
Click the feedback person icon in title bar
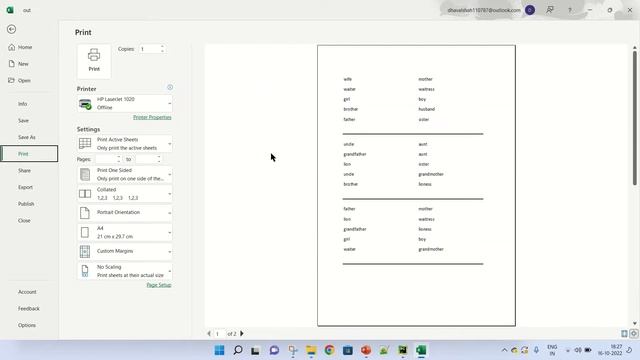click(550, 10)
